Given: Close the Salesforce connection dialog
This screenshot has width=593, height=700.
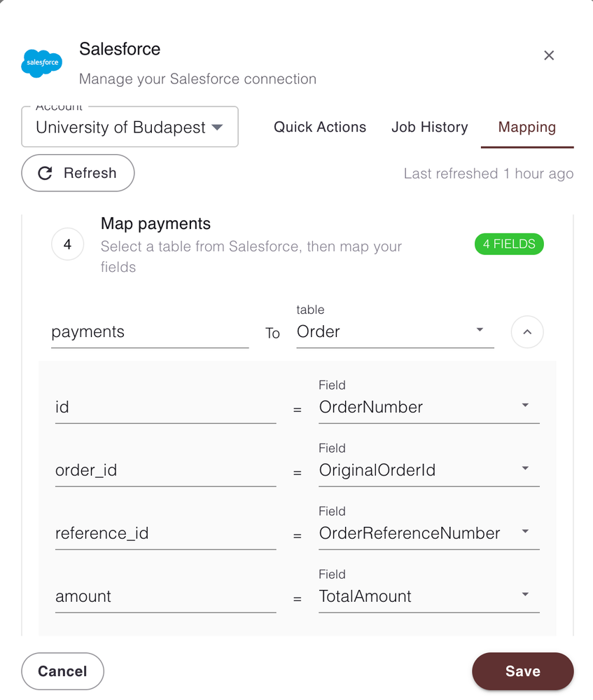Looking at the screenshot, I should (549, 55).
